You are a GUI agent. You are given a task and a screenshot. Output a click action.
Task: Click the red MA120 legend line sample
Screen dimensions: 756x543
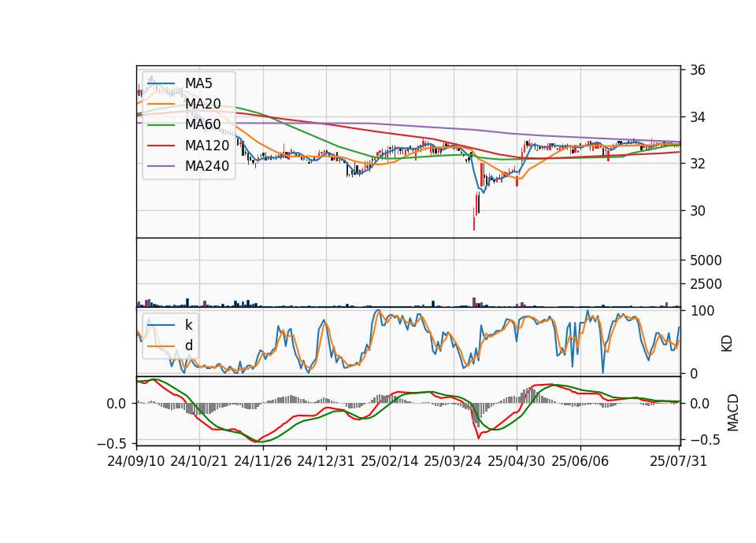tap(161, 146)
